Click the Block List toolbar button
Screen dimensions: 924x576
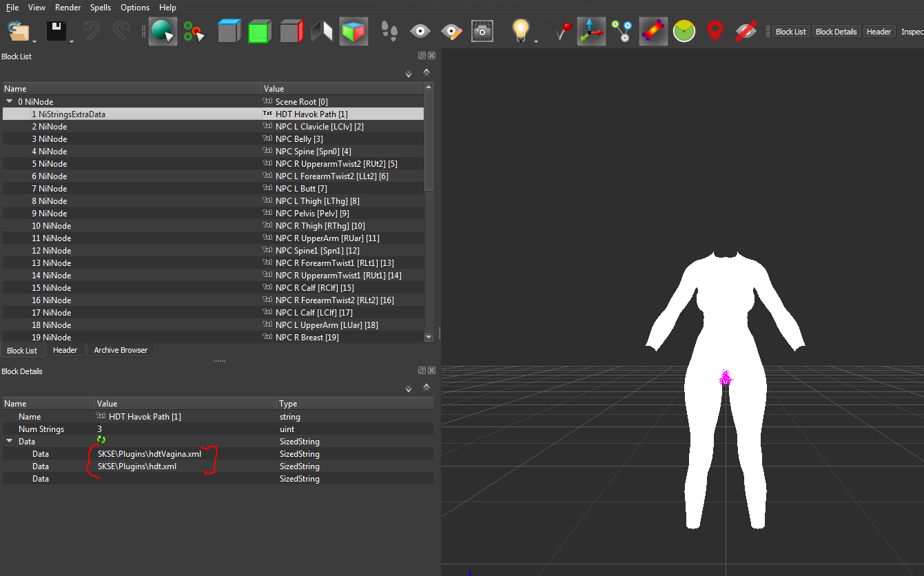791,32
